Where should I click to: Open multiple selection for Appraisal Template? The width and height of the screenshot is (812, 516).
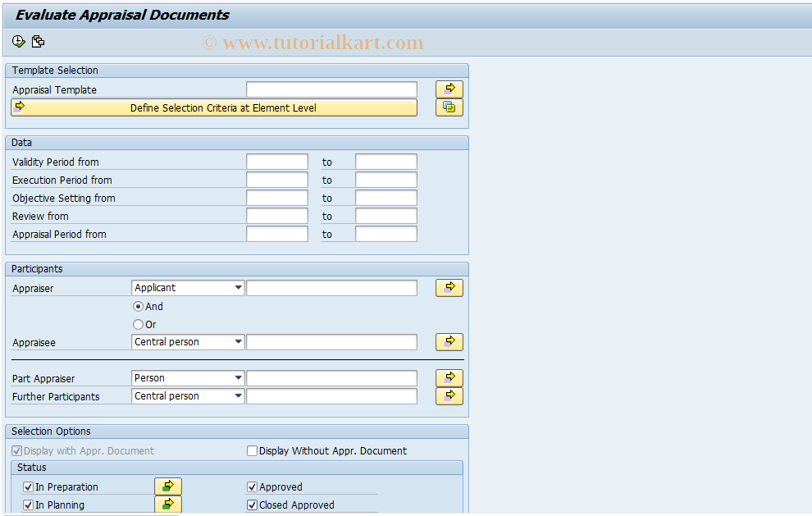[449, 89]
